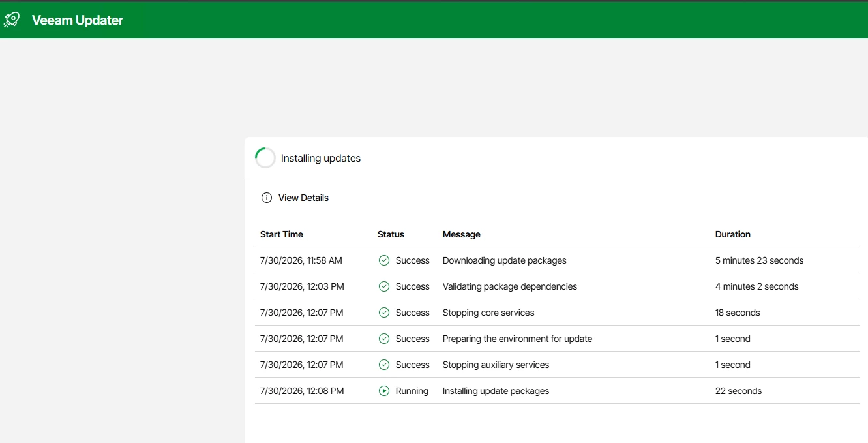Click the 12:08 PM start time cell
Image resolution: width=868 pixels, height=443 pixels.
(302, 391)
